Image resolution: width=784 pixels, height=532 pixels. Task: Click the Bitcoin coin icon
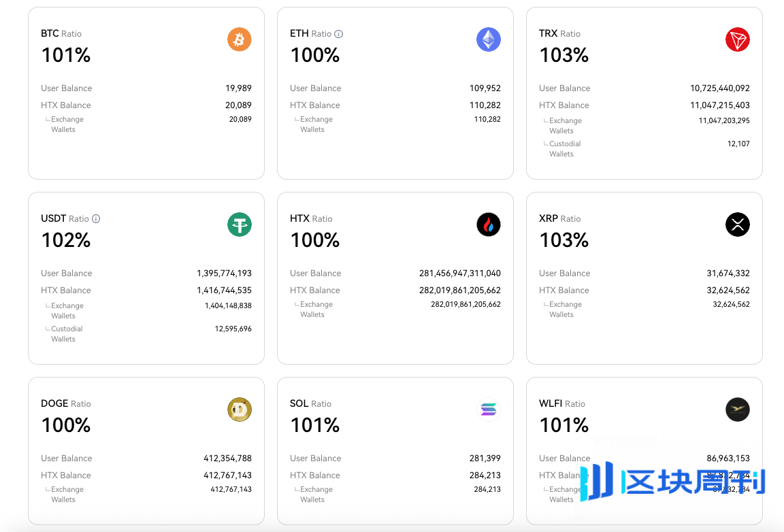[x=240, y=39]
